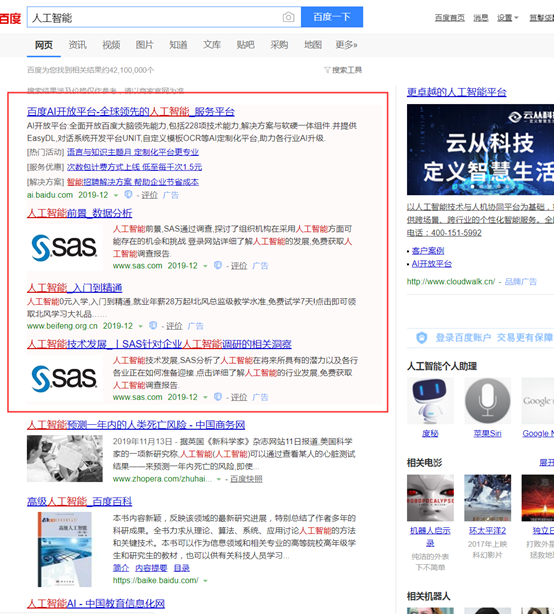Click 简介 under baike result
This screenshot has width=554, height=614.
tap(121, 568)
